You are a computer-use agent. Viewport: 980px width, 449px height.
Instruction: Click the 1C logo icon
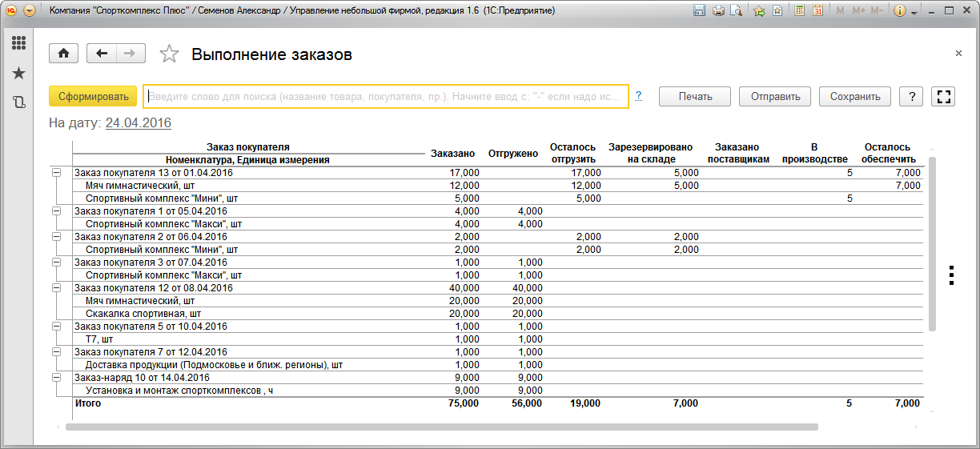(10, 11)
